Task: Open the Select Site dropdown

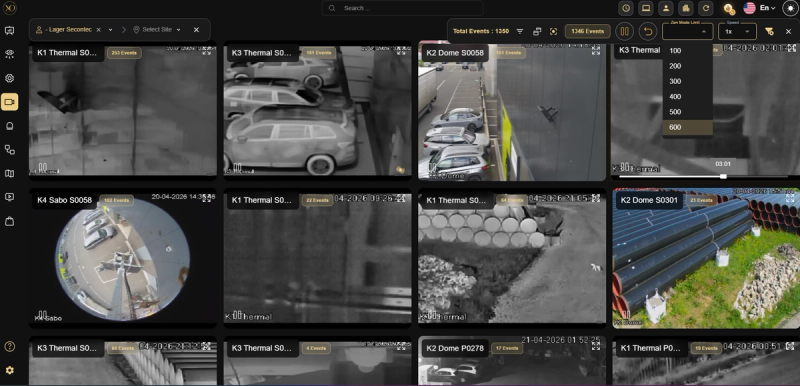Action: [157, 30]
